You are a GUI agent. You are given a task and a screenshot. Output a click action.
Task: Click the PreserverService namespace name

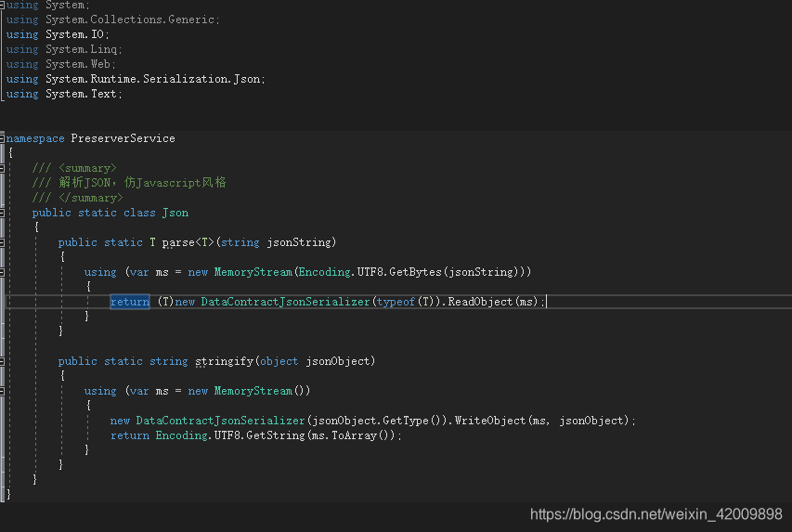123,138
